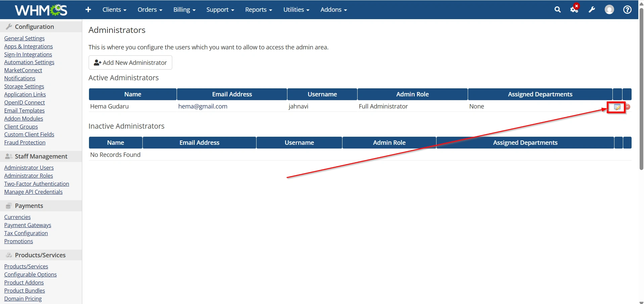
Task: Expand the Orders menu
Action: 150,10
